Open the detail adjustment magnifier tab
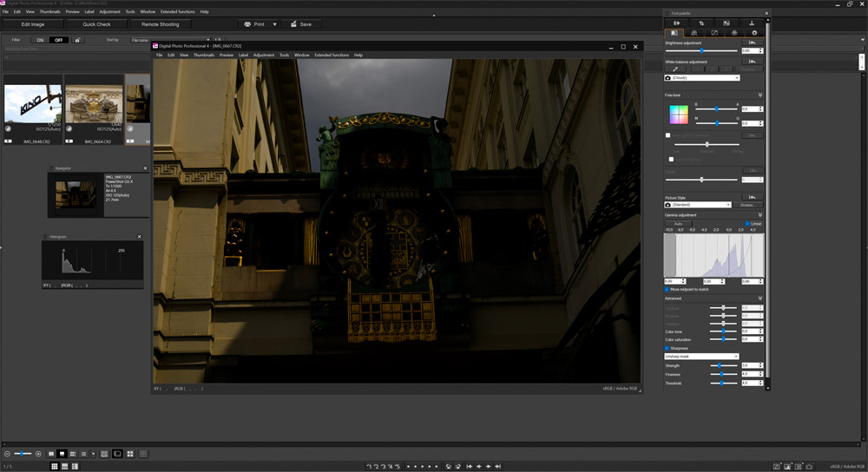 pyautogui.click(x=694, y=33)
